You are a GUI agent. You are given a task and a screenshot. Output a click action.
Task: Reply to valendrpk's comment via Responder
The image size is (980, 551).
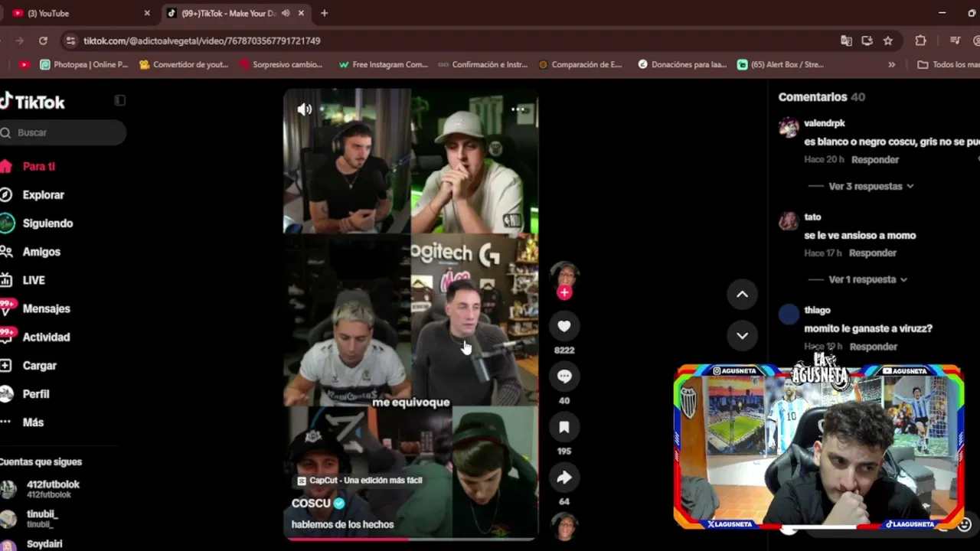[875, 160]
